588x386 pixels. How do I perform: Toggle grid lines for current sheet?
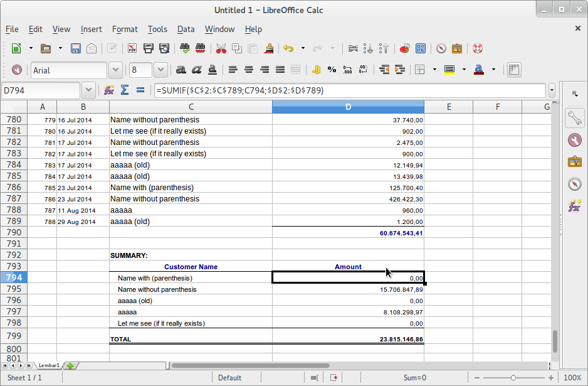514,70
